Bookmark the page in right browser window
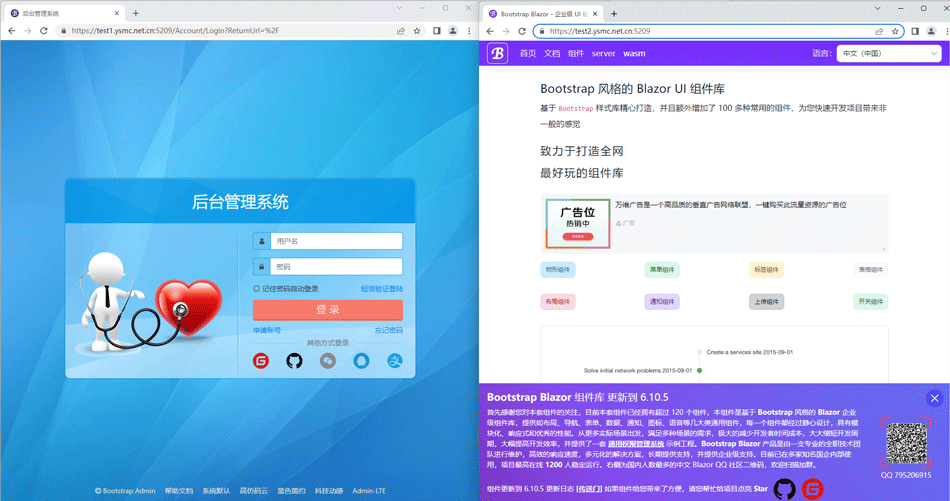 pyautogui.click(x=895, y=31)
